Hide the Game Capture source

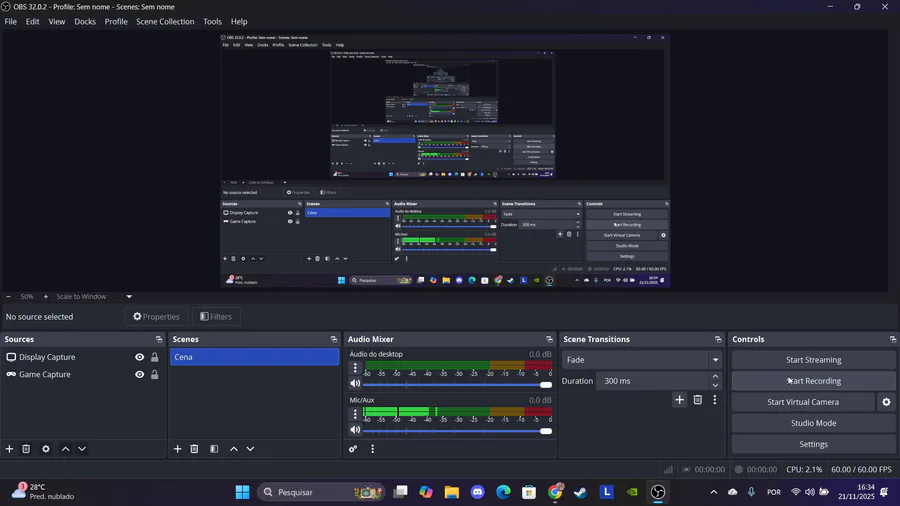click(139, 374)
